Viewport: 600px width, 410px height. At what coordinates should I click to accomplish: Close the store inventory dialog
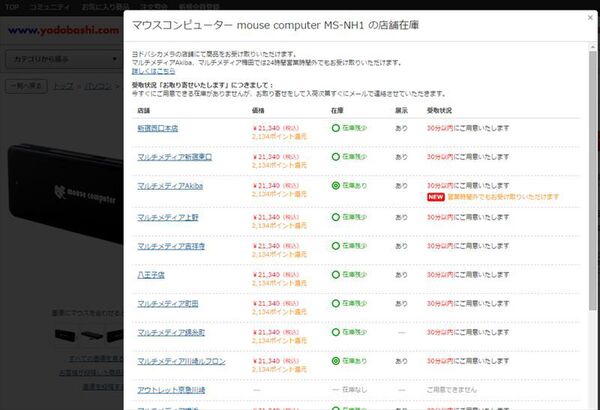(590, 18)
